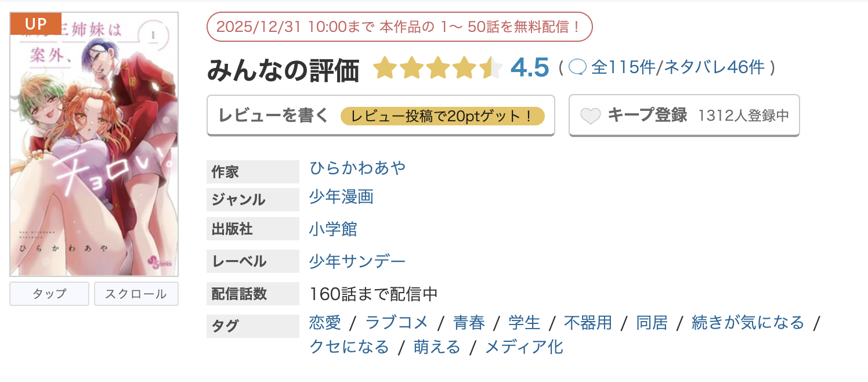868x382 pixels.
Task: Click the heart icon to keep this manga
Action: [591, 116]
